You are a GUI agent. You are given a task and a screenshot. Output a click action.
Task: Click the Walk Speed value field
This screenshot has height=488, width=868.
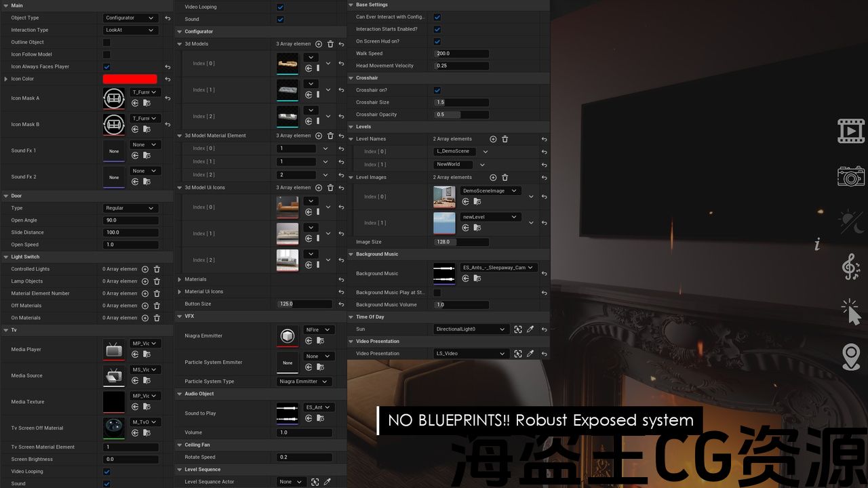(x=461, y=54)
